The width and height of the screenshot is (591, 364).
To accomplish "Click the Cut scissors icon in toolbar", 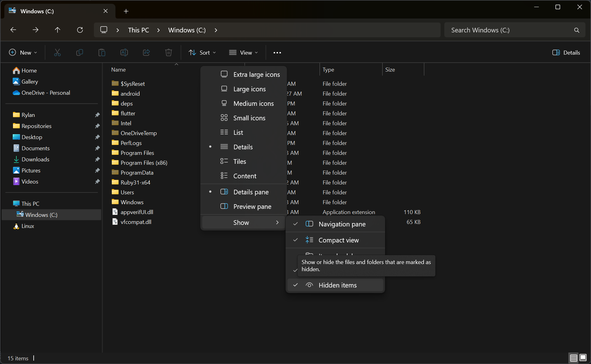I will pos(57,52).
